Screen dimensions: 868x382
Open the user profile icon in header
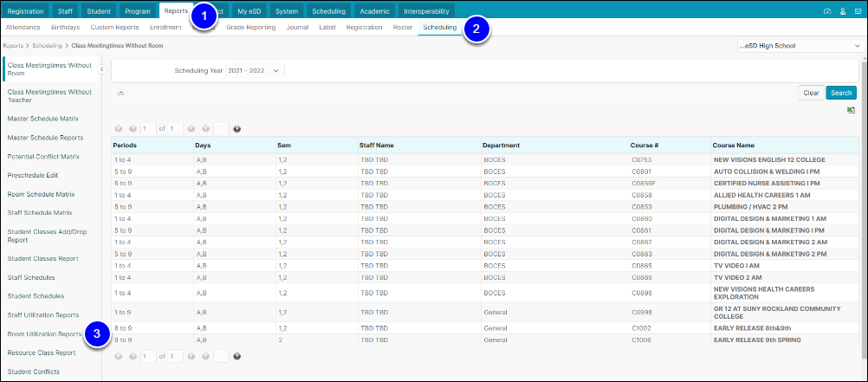tap(843, 11)
